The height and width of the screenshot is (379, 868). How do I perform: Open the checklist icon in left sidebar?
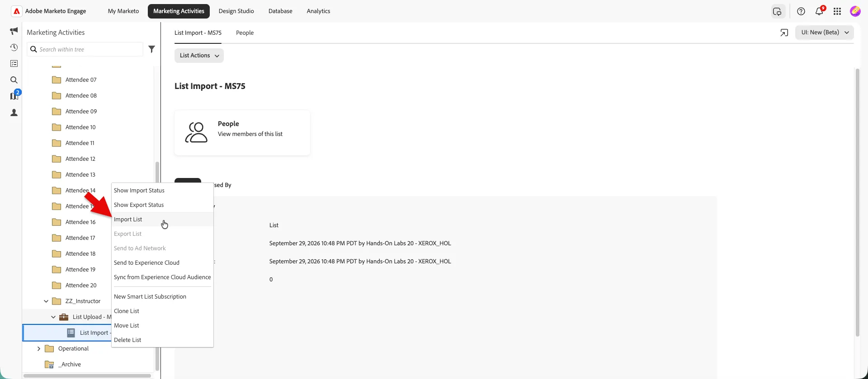[14, 64]
